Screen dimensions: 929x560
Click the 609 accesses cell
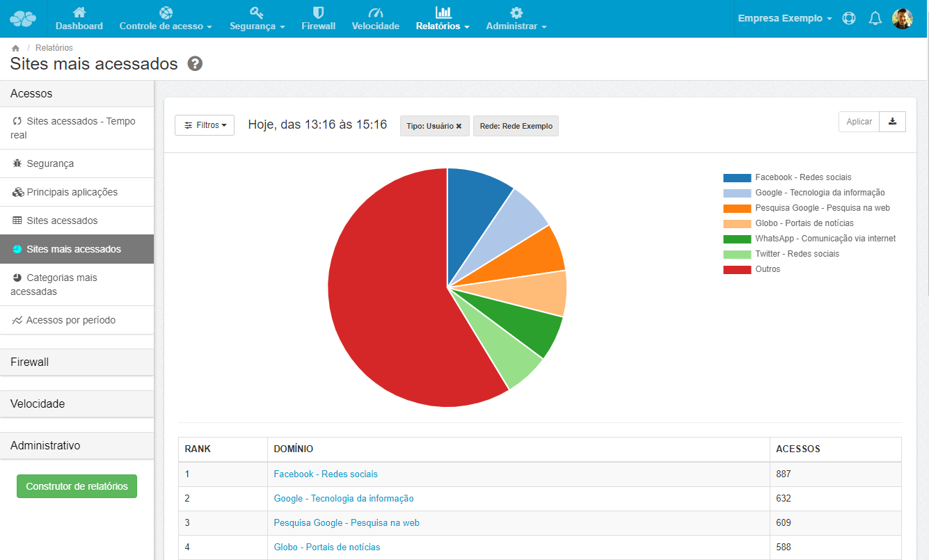(x=836, y=522)
